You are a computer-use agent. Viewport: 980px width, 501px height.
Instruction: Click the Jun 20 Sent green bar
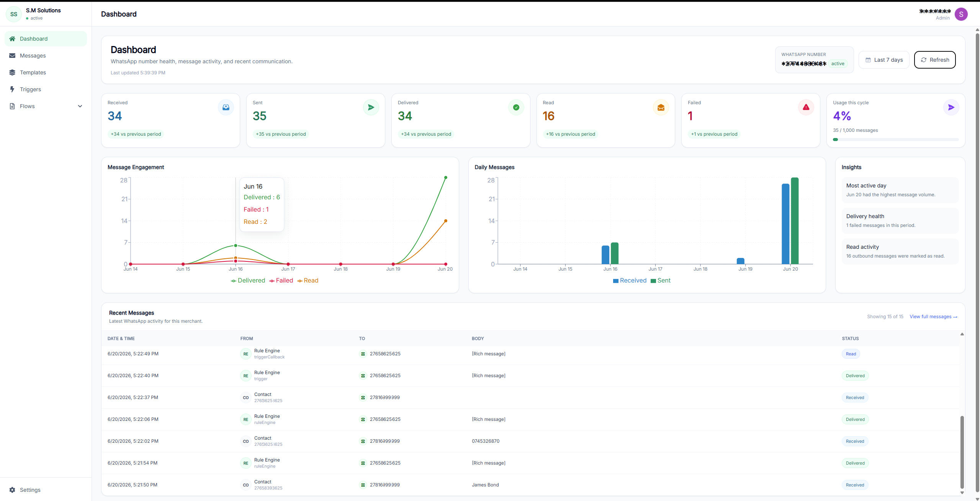point(795,221)
